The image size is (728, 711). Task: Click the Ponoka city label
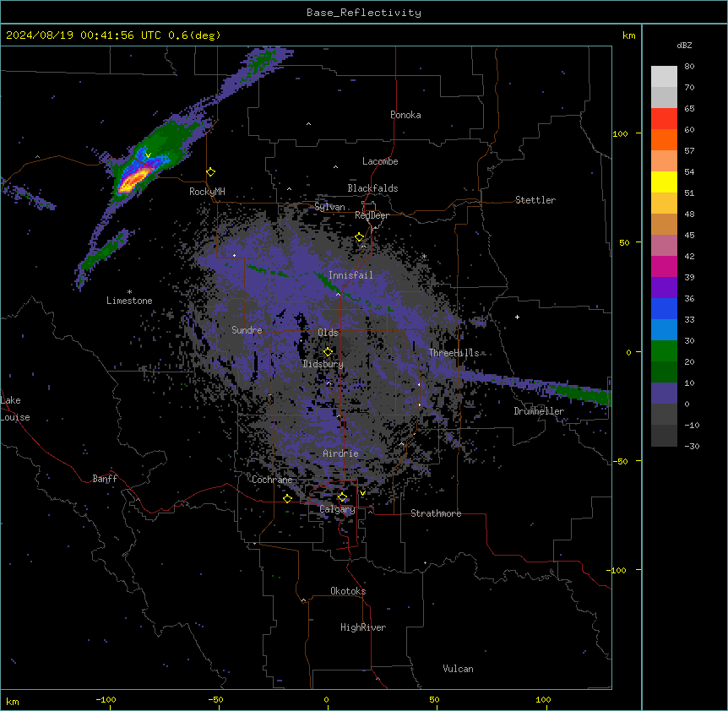(405, 115)
